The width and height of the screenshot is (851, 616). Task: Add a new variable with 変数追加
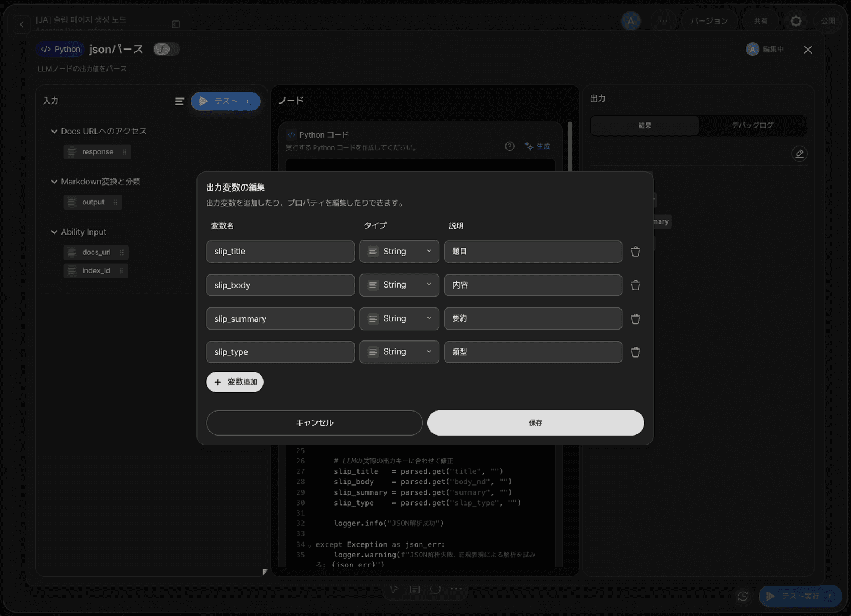(235, 382)
